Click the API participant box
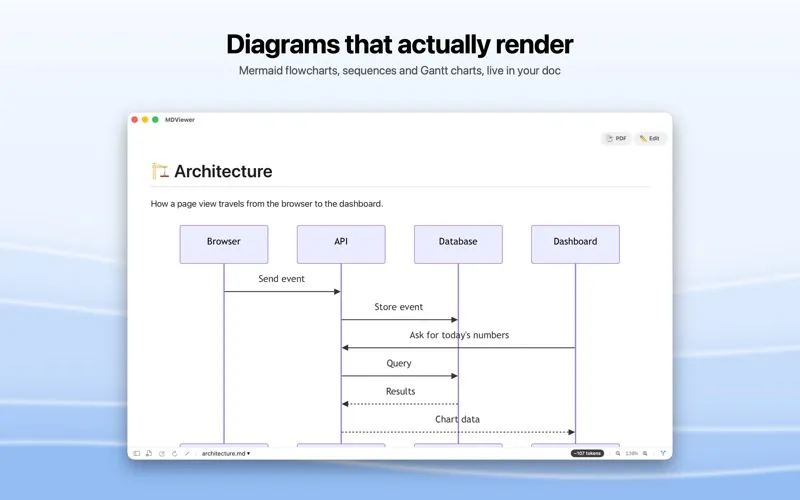The width and height of the screenshot is (800, 500). tap(341, 244)
